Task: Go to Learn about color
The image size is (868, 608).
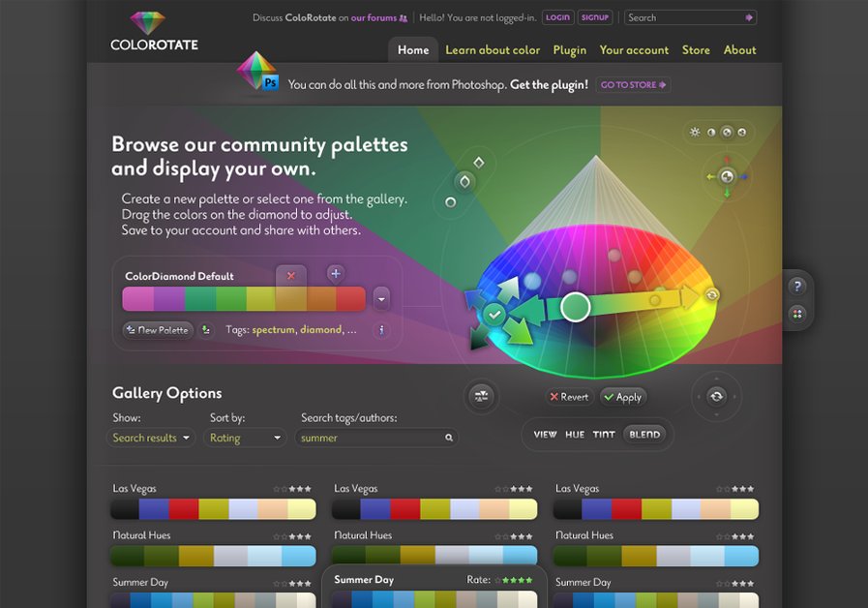Action: pyautogui.click(x=493, y=49)
